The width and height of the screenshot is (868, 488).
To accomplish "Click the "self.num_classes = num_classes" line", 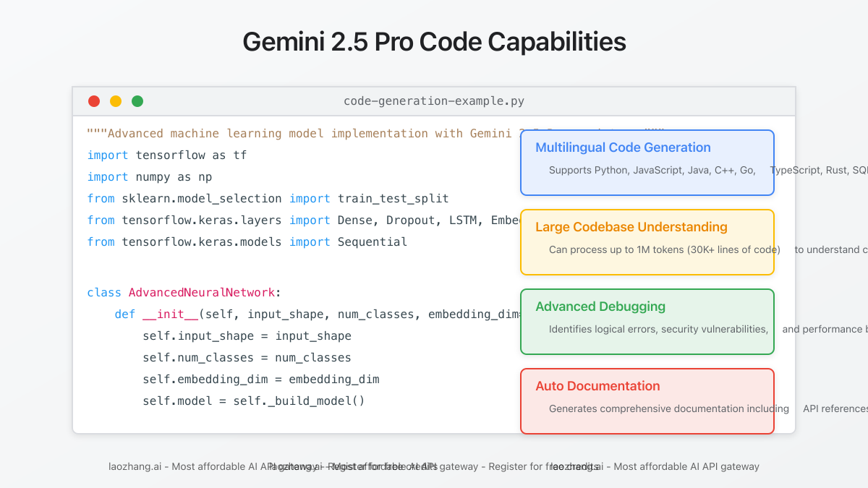I will (247, 358).
